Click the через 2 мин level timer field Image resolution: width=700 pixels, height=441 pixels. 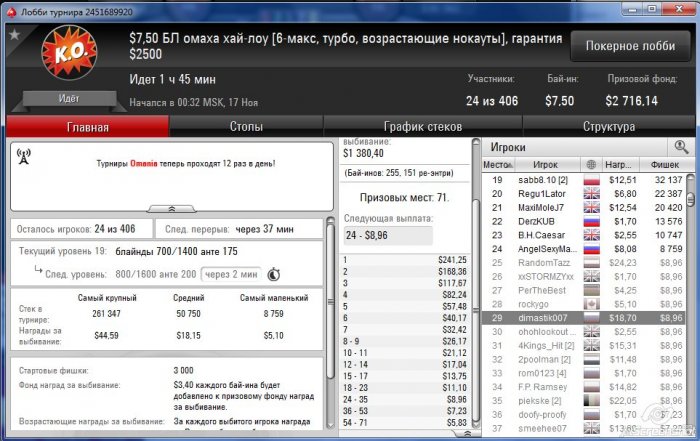coord(231,275)
